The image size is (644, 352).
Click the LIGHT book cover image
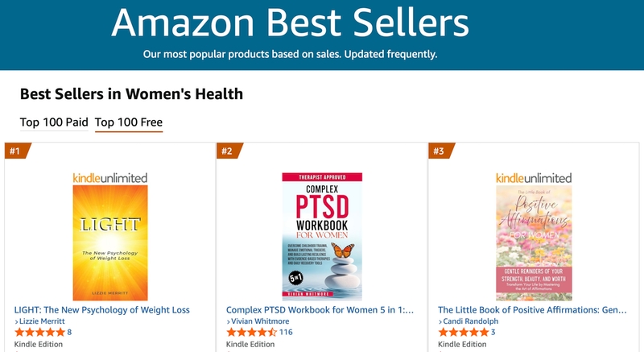[110, 242]
